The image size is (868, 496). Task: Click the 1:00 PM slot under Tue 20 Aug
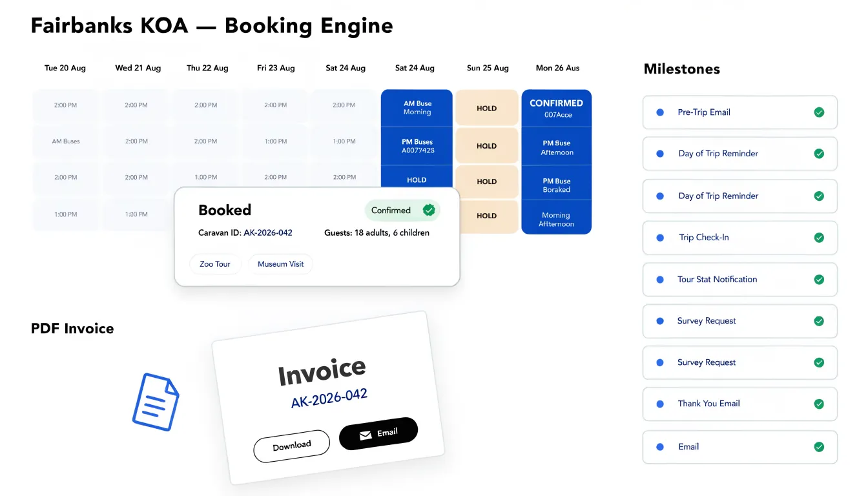click(66, 214)
